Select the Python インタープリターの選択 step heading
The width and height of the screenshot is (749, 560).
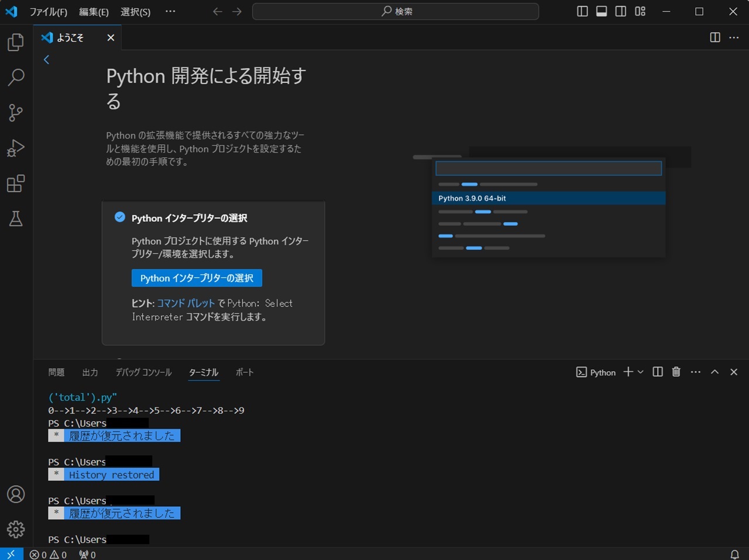click(x=190, y=218)
